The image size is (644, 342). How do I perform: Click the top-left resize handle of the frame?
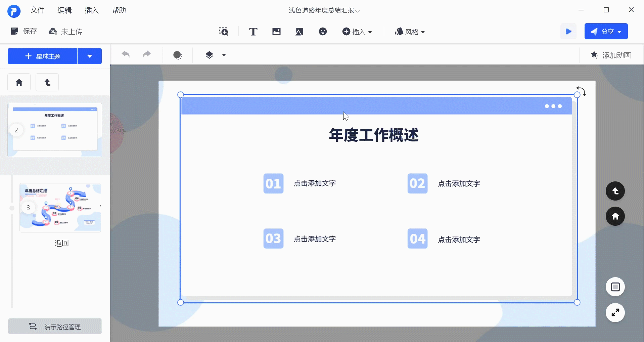181,95
